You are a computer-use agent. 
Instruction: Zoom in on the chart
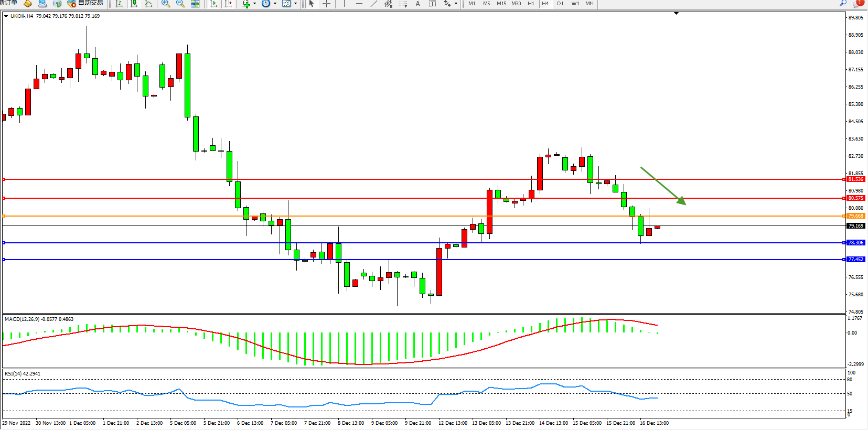(166, 4)
